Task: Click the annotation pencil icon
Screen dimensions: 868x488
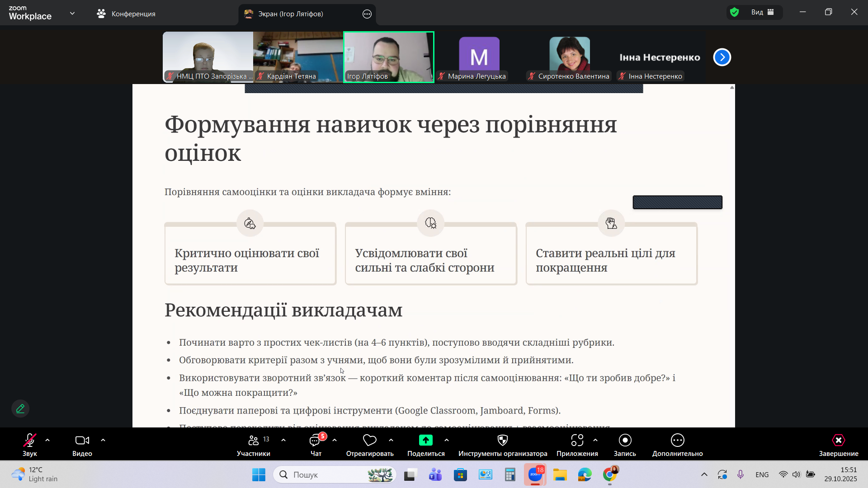Action: pyautogui.click(x=20, y=408)
